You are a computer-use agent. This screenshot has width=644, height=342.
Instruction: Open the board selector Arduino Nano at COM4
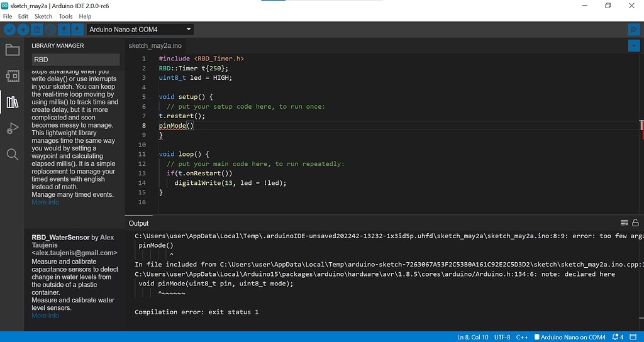[140, 30]
